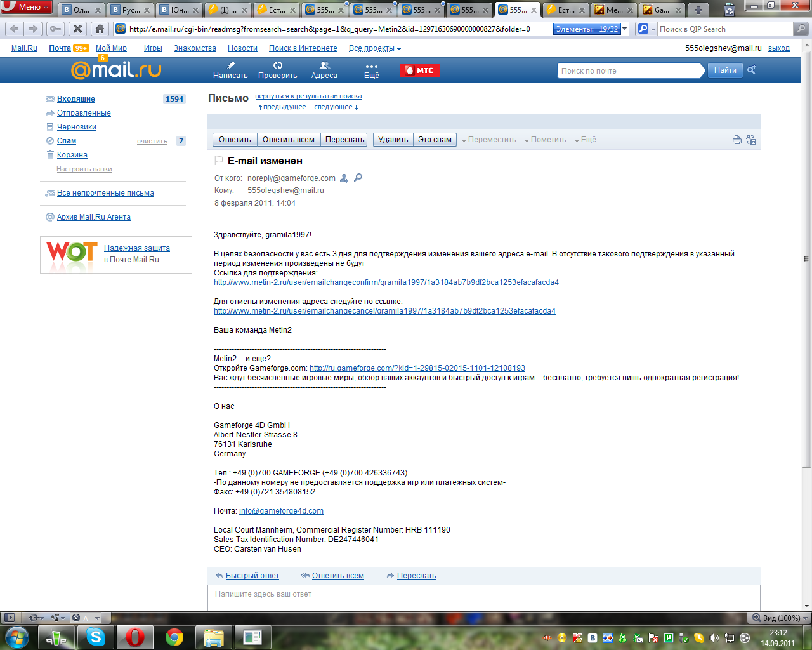Screen dimensions: 812x650
Task: Click the advanced search icon next to Найти
Action: pyautogui.click(x=752, y=70)
